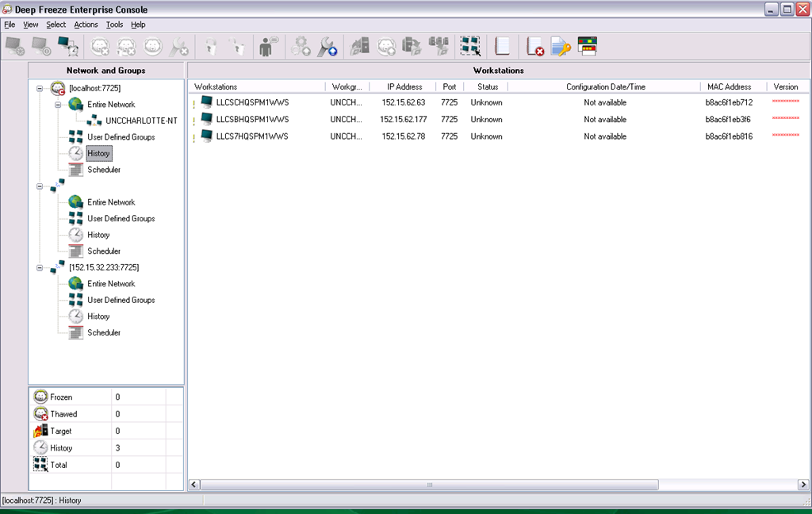
Task: Collapse the 152.15.32.233:7725 tree node
Action: tap(40, 267)
